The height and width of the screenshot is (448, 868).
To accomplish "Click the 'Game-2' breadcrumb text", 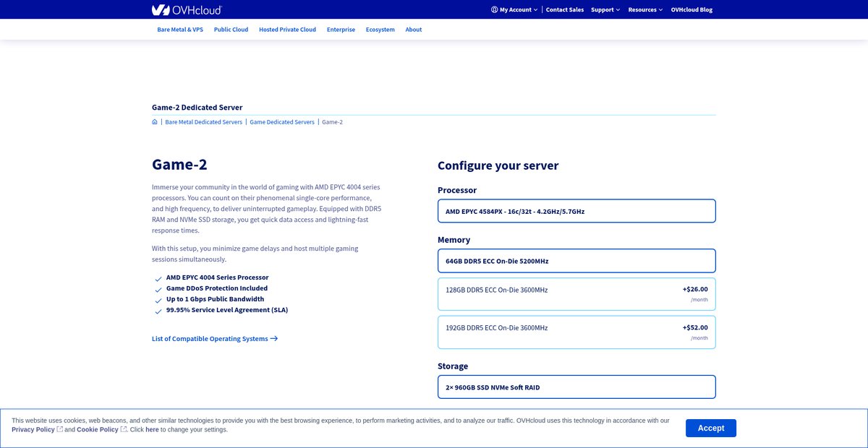I will coord(333,122).
